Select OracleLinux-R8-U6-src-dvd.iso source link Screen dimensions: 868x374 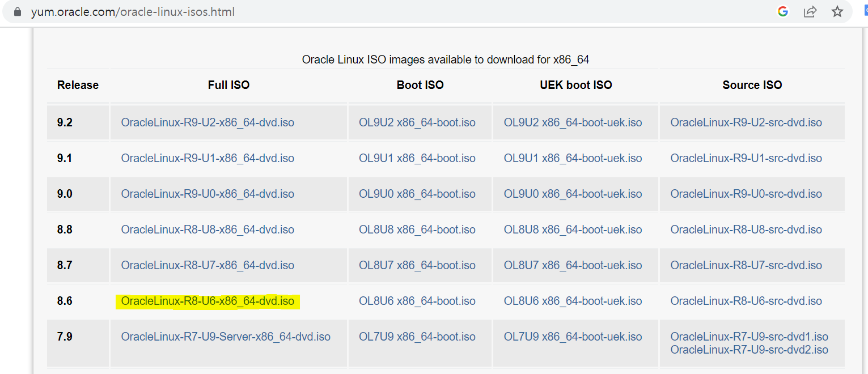[746, 301]
